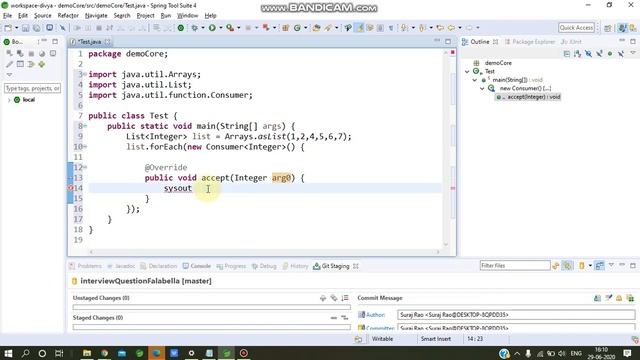Click the taskbar search magnifier icon

pyautogui.click(x=25, y=353)
